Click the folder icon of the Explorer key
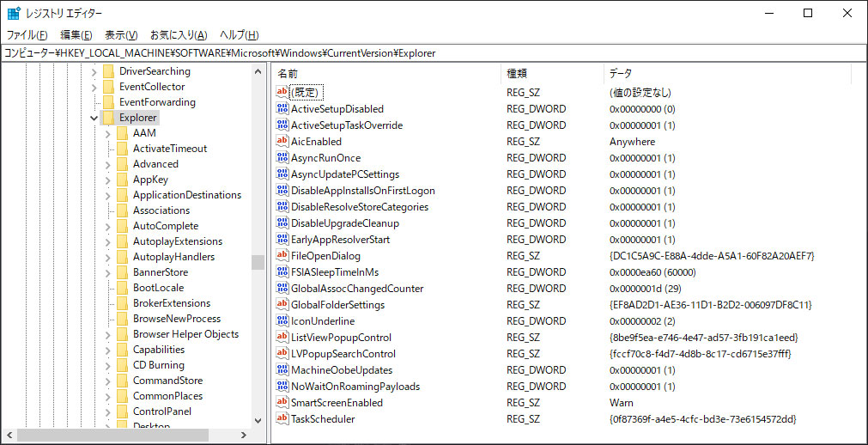 coord(108,118)
